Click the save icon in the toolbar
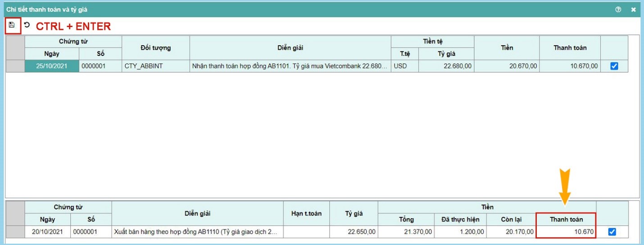The height and width of the screenshot is (245, 644). click(x=12, y=25)
